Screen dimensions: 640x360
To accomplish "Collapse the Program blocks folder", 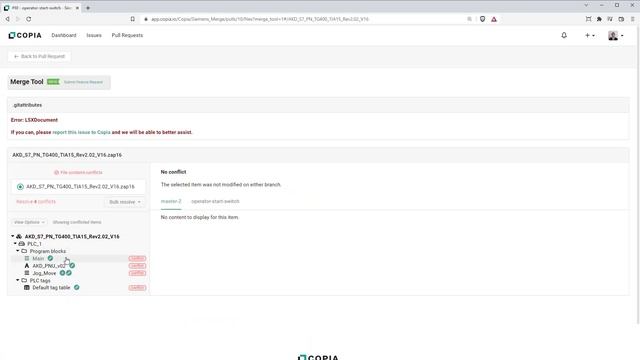I will [x=18, y=251].
